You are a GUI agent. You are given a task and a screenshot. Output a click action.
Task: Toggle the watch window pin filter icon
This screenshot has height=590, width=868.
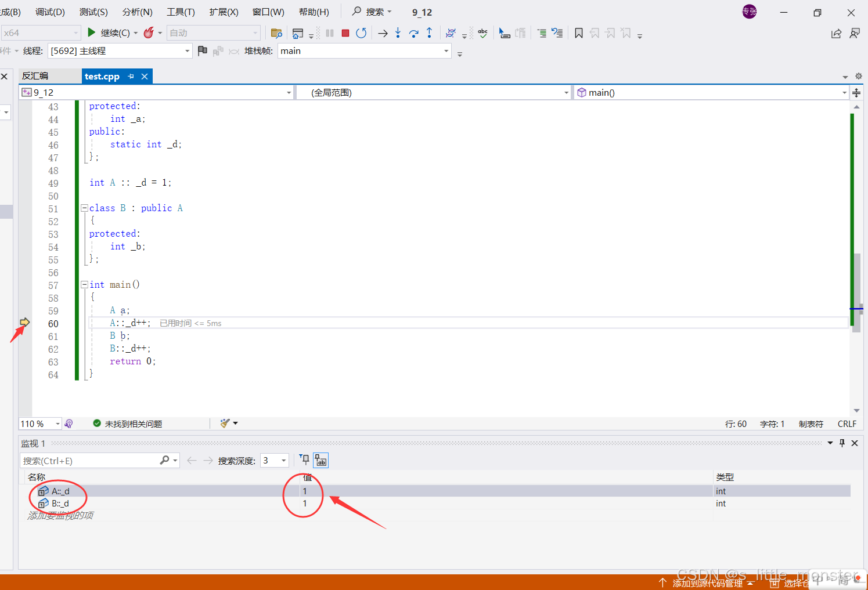305,460
